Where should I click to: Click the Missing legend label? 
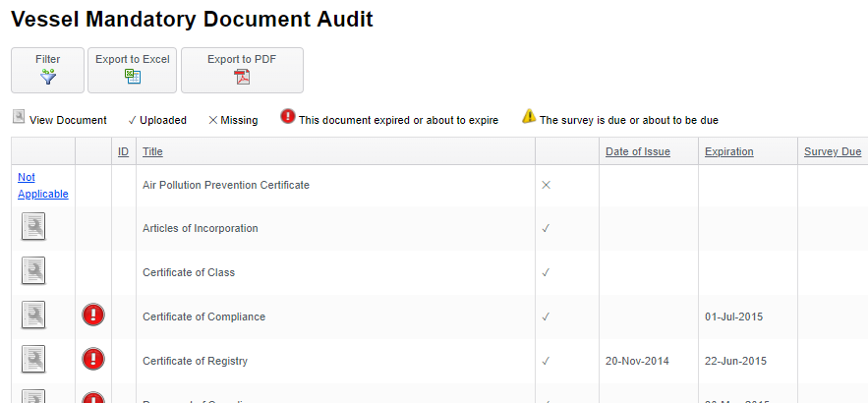point(239,120)
